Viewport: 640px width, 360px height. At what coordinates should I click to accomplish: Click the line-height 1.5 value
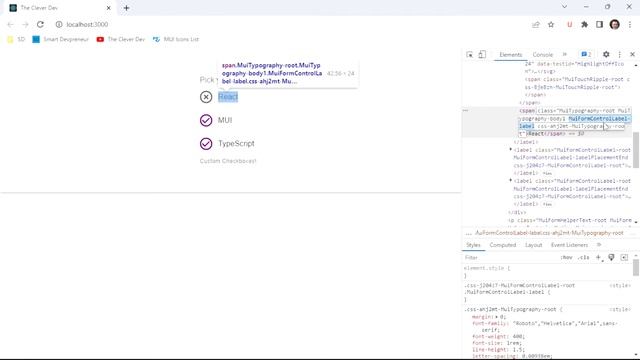(518, 350)
